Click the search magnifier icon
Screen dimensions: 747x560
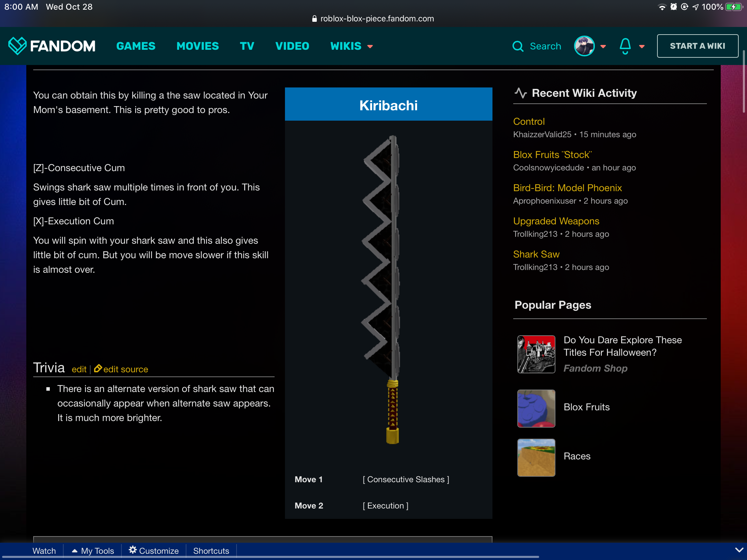tap(518, 46)
